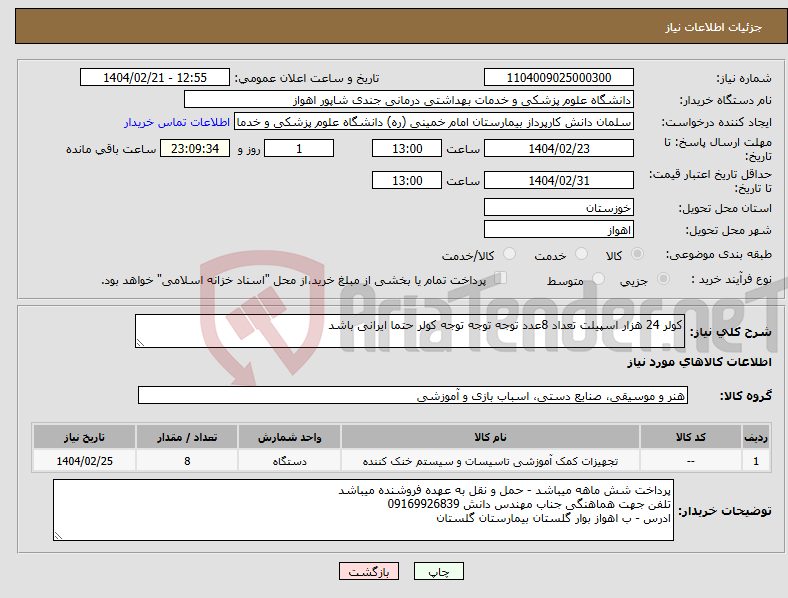
Task: Choose the متوسط purchase type radio
Action: coord(598,278)
